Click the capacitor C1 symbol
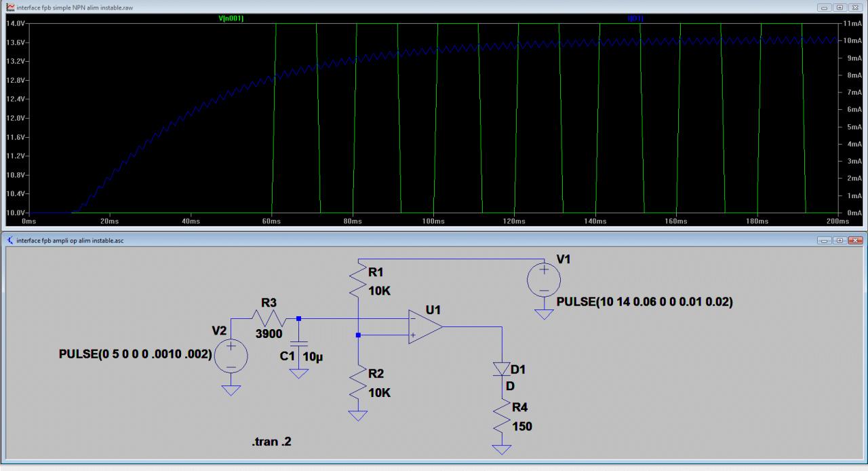 click(x=298, y=345)
